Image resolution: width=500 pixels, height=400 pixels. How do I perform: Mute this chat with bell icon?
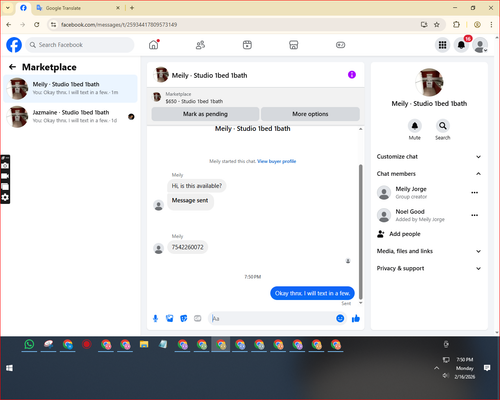(x=415, y=126)
